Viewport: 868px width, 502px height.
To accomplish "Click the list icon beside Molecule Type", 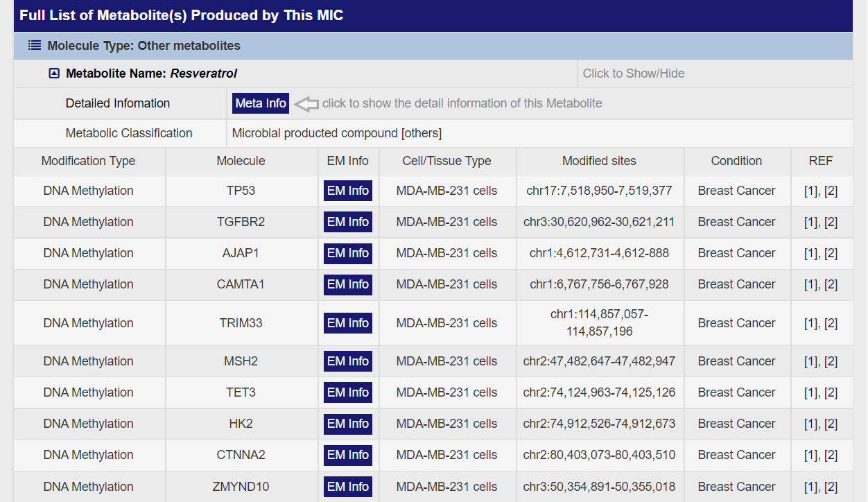I will (x=35, y=46).
